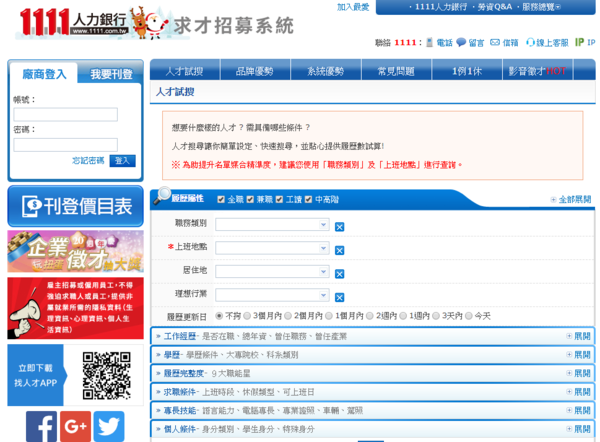Click the 留言 speech bubble icon
The height and width of the screenshot is (442, 600).
[461, 43]
